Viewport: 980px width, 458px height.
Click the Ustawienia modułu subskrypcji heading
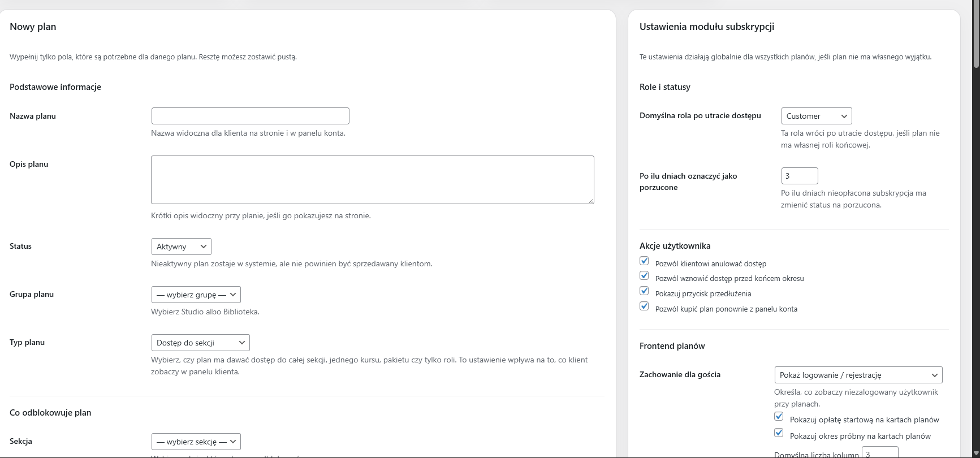[x=706, y=27]
